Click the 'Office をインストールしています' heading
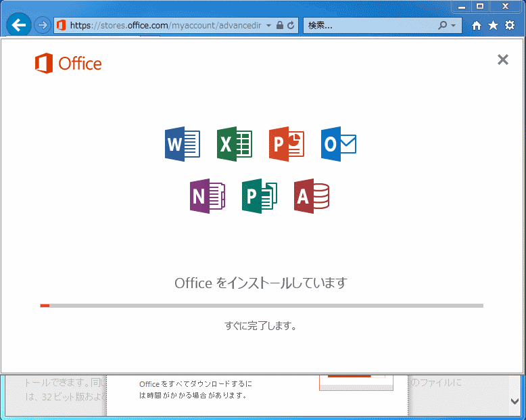526x420 pixels. [x=261, y=283]
